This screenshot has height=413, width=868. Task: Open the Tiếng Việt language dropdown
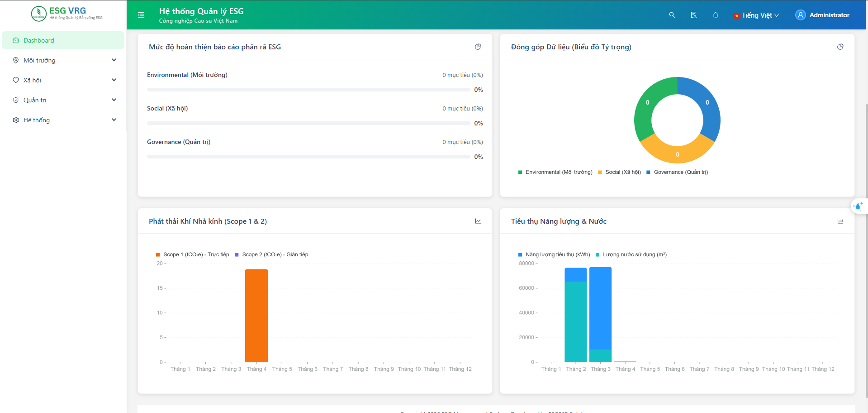pyautogui.click(x=756, y=15)
